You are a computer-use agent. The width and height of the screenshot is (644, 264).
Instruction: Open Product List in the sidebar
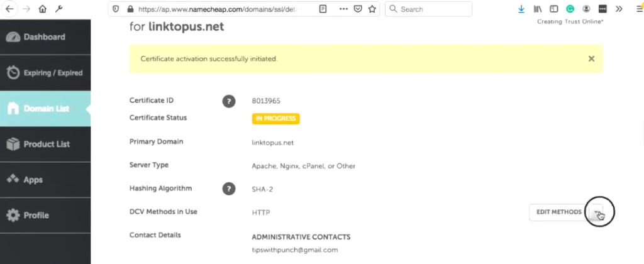click(45, 144)
